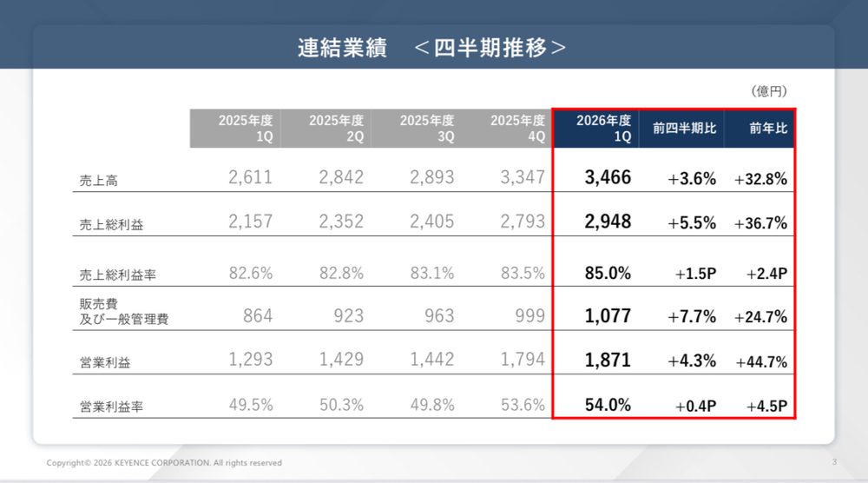This screenshot has width=868, height=483.
Task: Click the unit label (億円)
Action: point(769,91)
